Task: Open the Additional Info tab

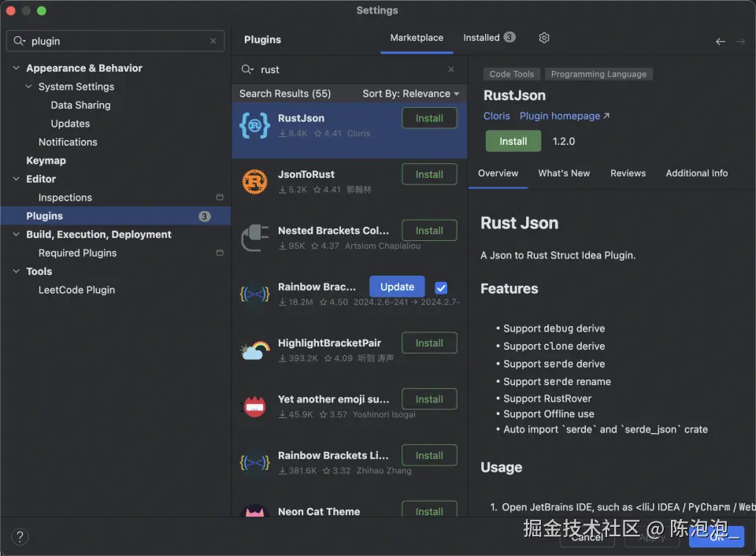Action: 697,173
